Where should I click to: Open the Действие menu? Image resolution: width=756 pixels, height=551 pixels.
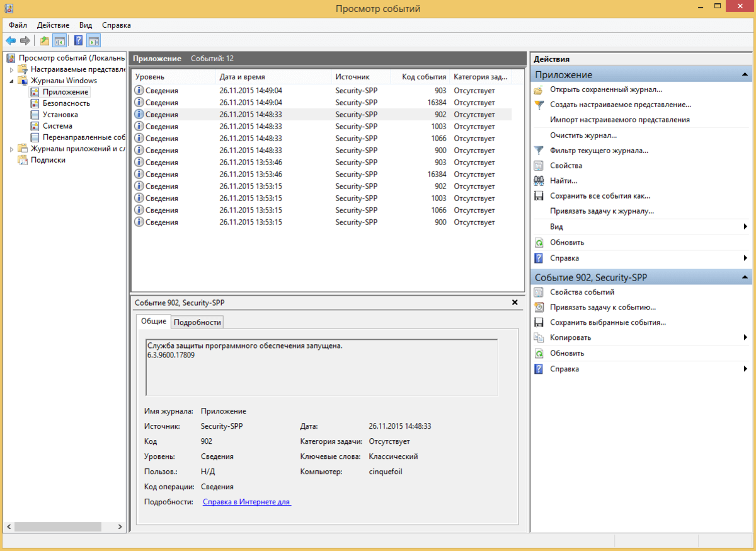click(53, 25)
